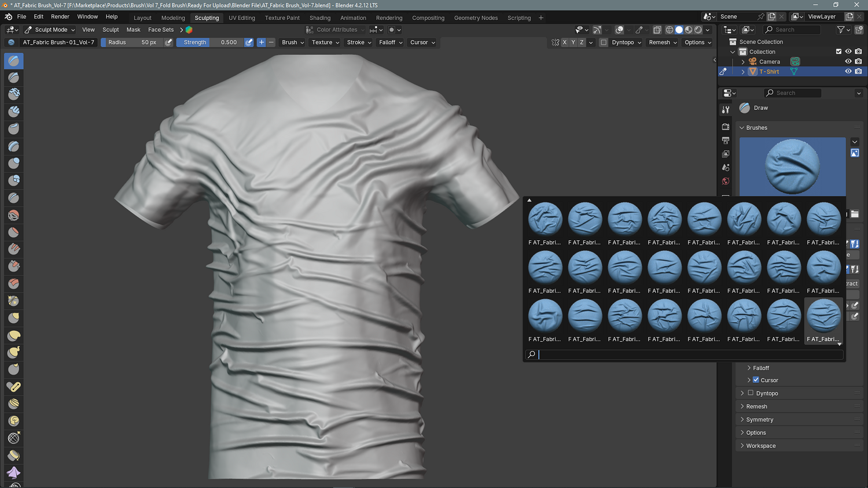The height and width of the screenshot is (488, 868).
Task: Expand the Remesh panel in properties
Action: coord(756,406)
